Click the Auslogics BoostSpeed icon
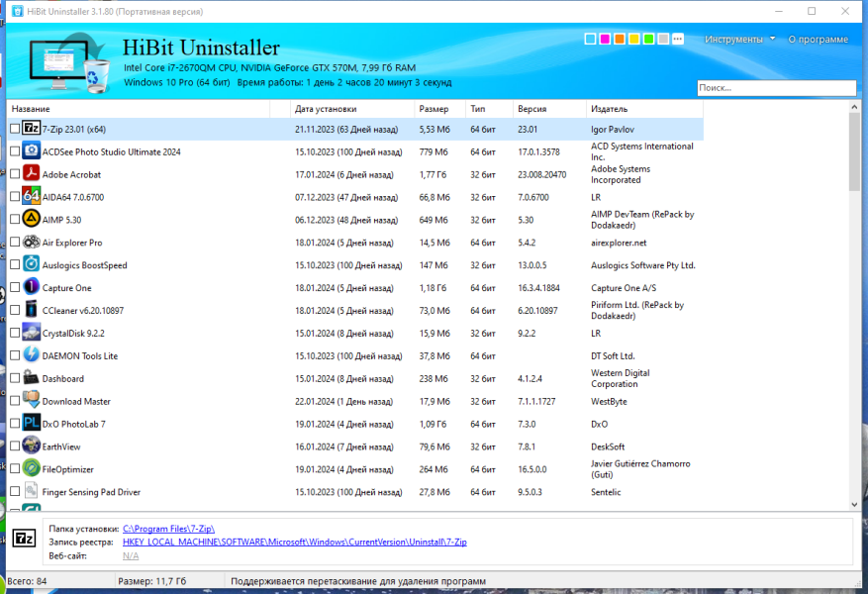 [x=31, y=264]
